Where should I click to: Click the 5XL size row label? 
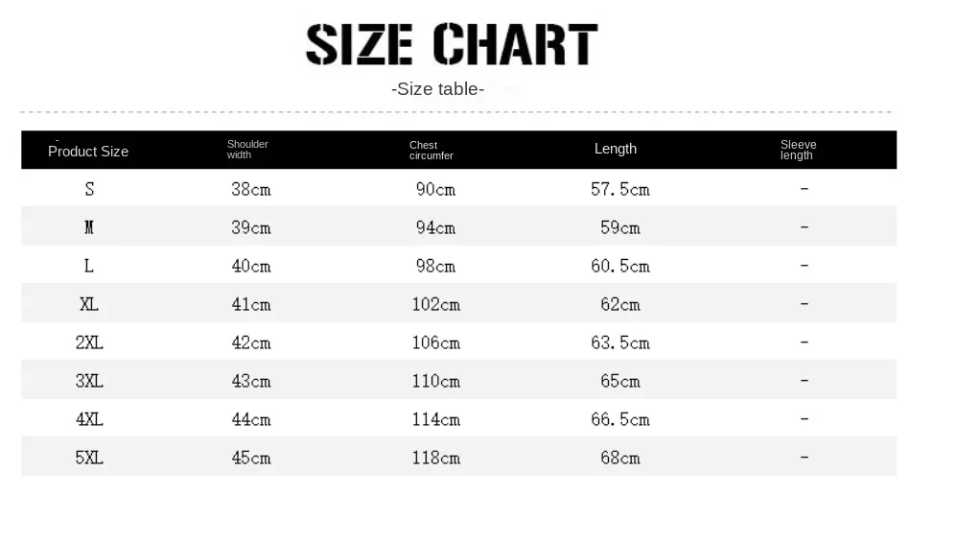(x=89, y=458)
